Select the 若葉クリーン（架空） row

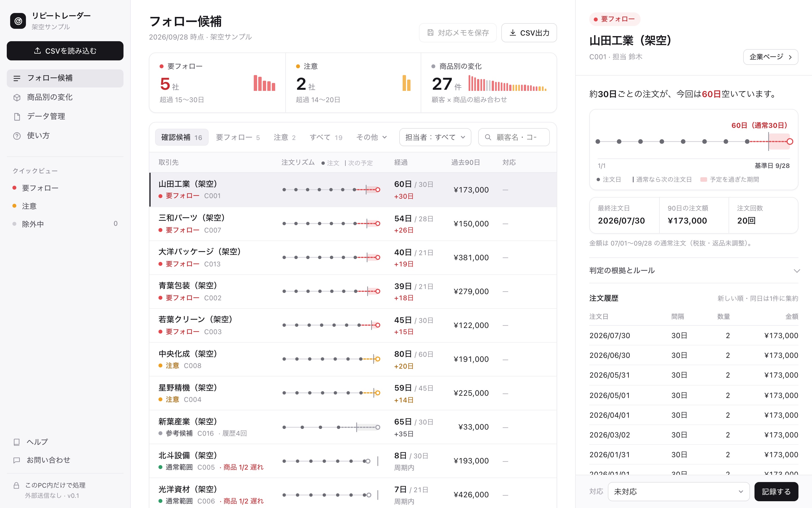pyautogui.click(x=353, y=326)
